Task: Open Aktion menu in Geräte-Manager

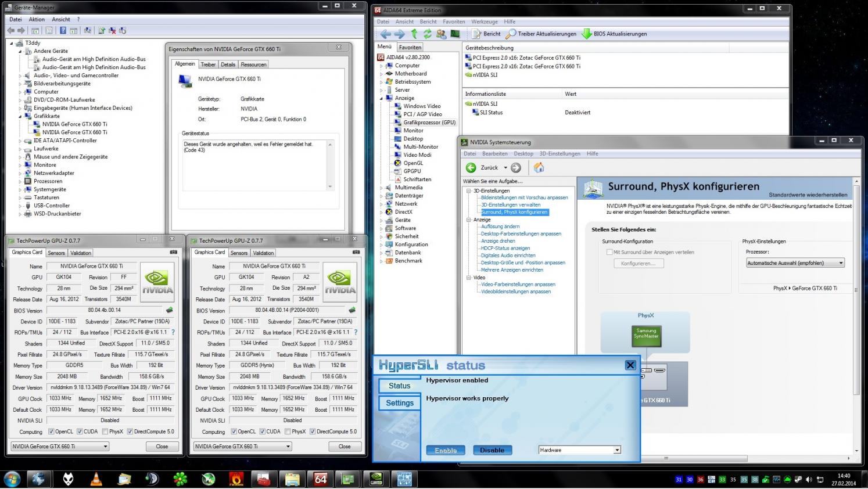Action: (x=37, y=19)
